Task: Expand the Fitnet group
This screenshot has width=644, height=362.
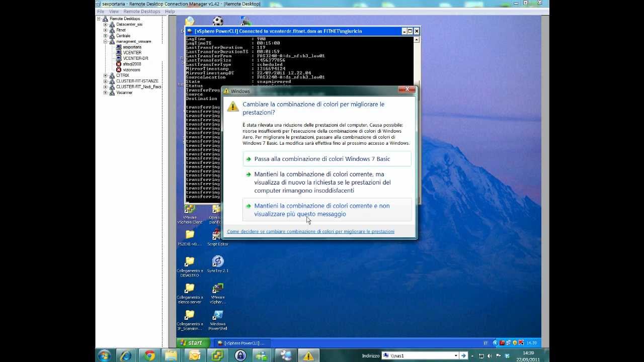Action: [x=106, y=30]
